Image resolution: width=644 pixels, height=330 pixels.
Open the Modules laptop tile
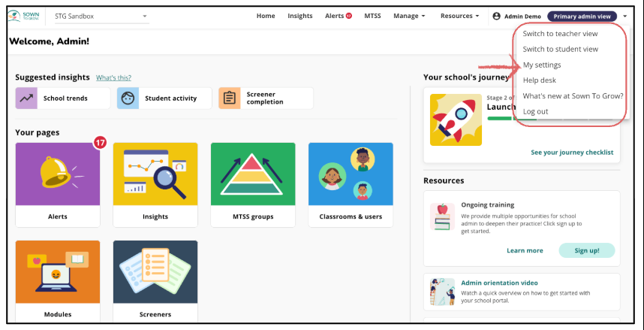[57, 272]
